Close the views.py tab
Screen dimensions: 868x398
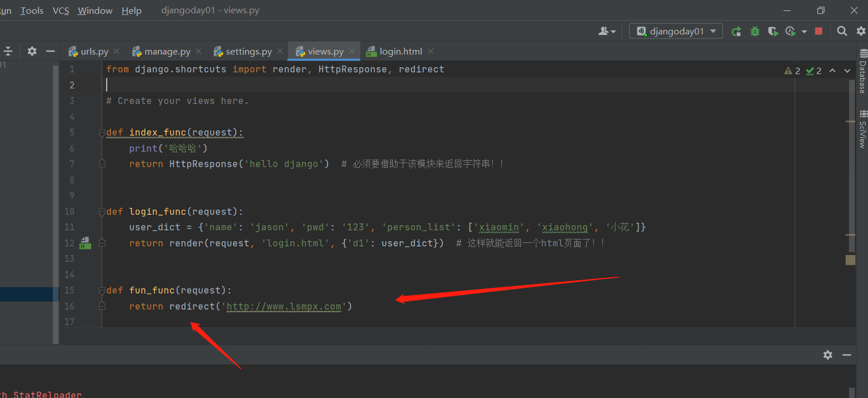pyautogui.click(x=352, y=51)
